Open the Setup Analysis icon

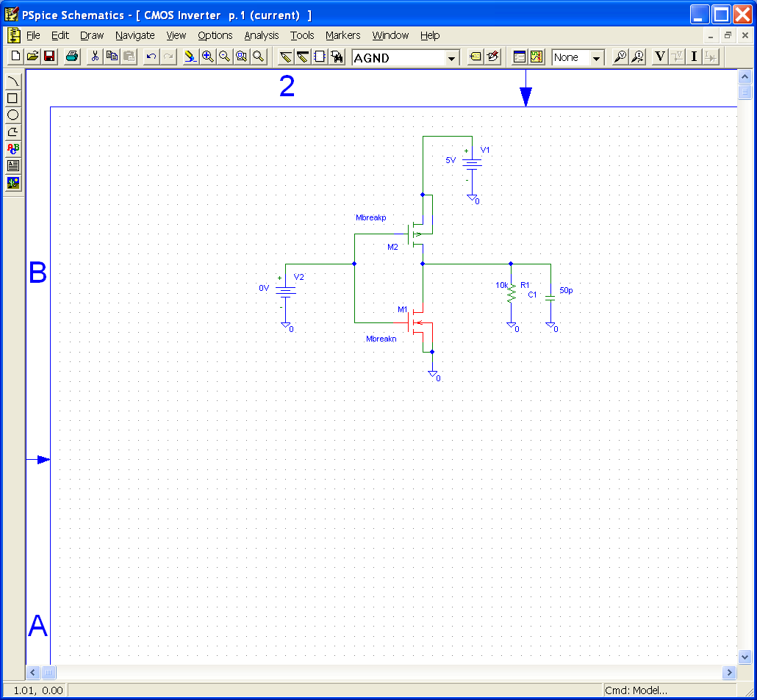point(520,57)
